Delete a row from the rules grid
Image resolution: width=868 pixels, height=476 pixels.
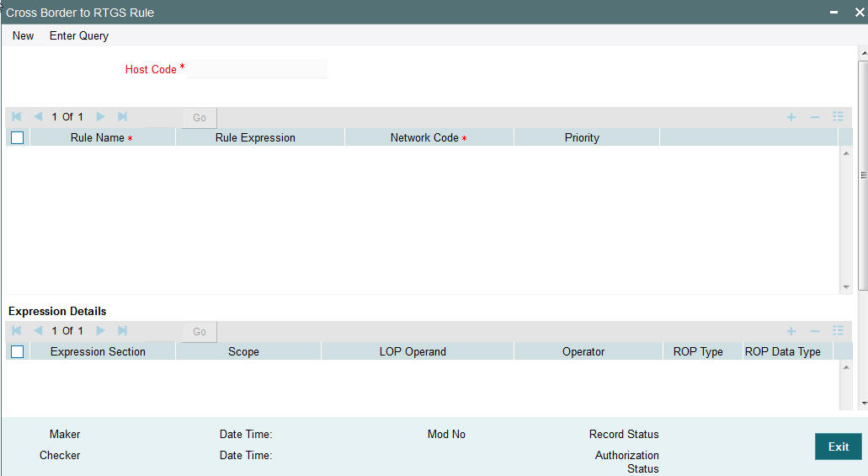point(814,117)
